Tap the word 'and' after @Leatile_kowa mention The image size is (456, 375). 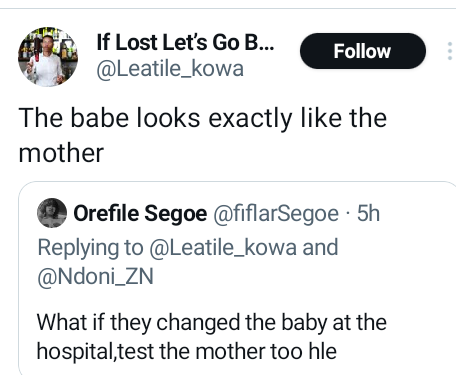pos(320,248)
